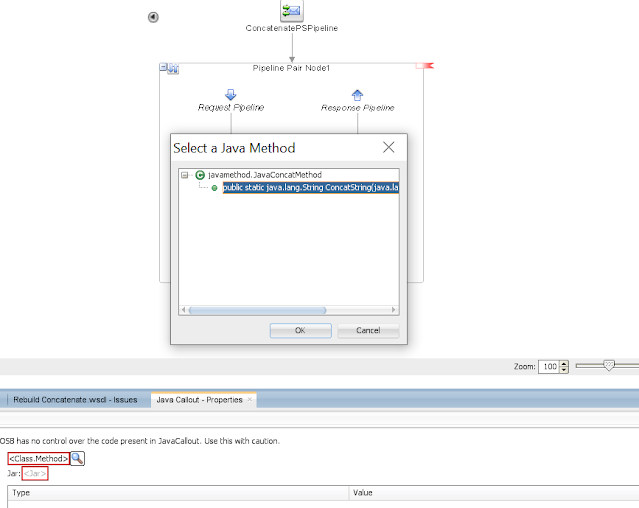Screen dimensions: 639x508
Task: Click the Response Pipeline label
Action: click(x=357, y=108)
